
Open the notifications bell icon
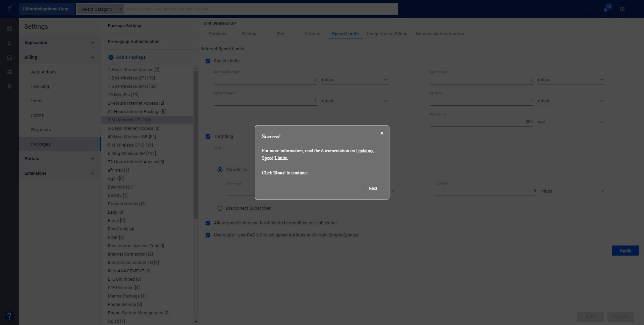pos(606,9)
